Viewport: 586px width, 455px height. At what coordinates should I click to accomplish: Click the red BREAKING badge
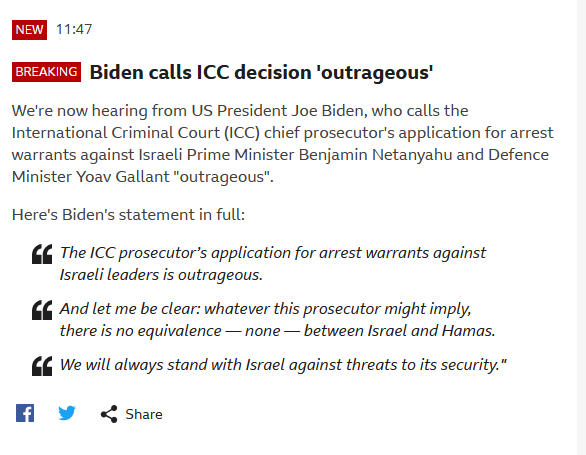[46, 72]
